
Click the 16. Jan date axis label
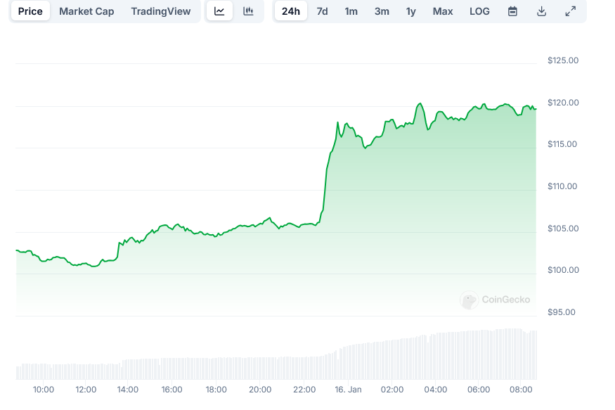(347, 388)
